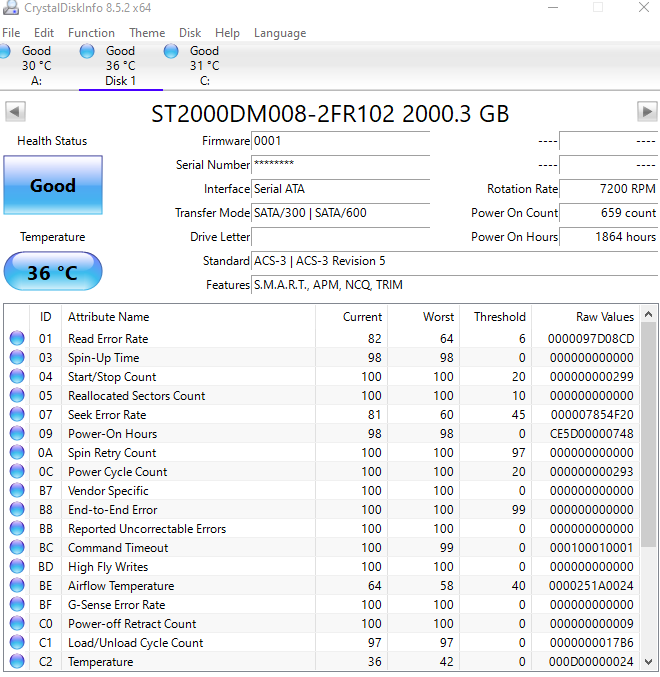
Task: Go to previous disk with left arrow
Action: pyautogui.click(x=15, y=112)
